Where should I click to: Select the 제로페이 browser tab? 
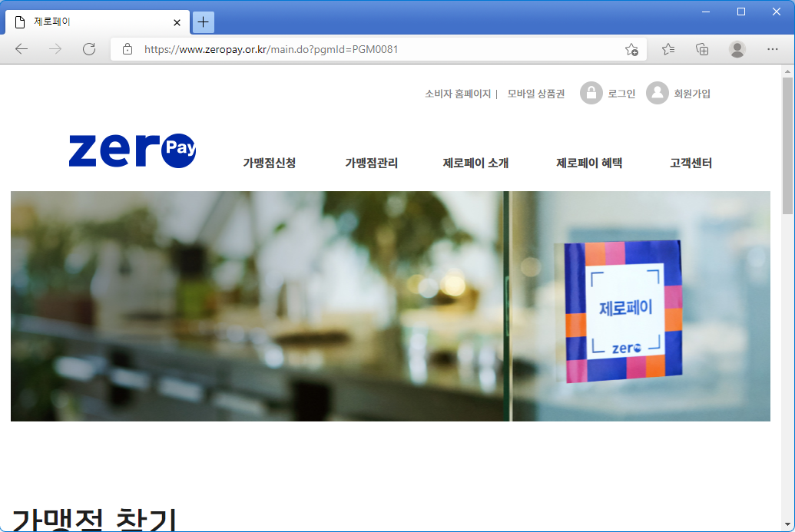(98, 22)
